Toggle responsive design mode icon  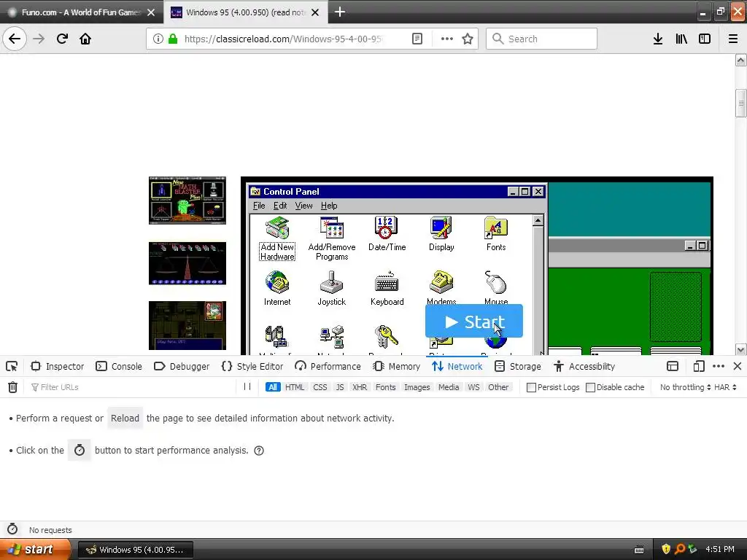click(x=698, y=366)
